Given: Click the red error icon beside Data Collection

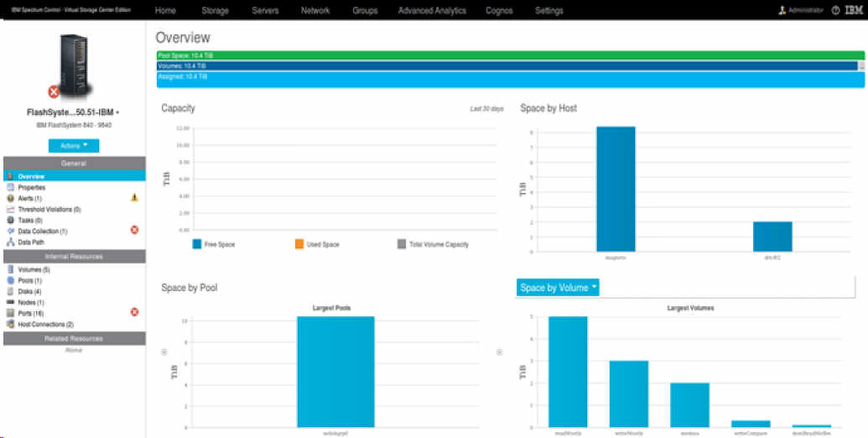Looking at the screenshot, I should 134,230.
